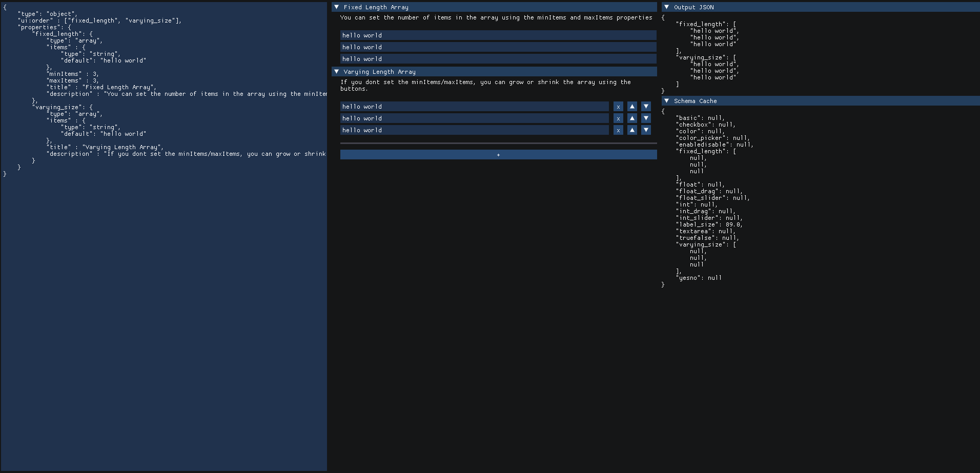980x473 pixels.
Task: Click "varying_size": [ in Schema Cache panel
Action: (706, 244)
